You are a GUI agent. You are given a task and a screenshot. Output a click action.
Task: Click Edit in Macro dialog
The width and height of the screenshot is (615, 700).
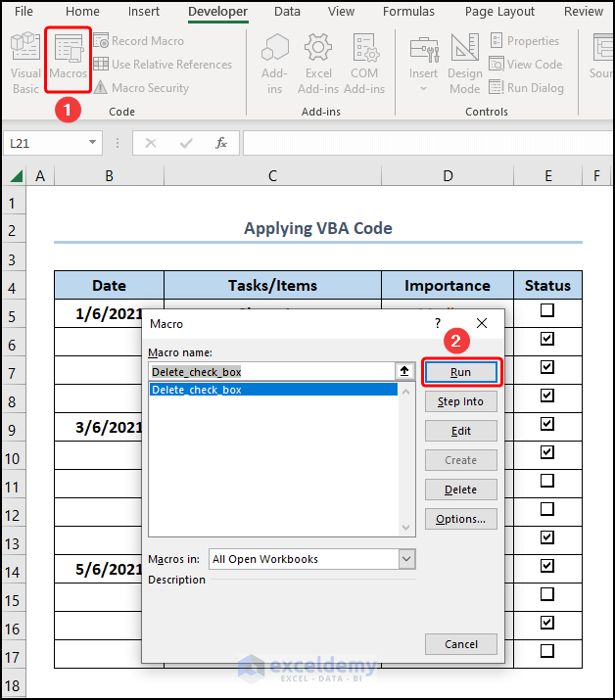(461, 431)
